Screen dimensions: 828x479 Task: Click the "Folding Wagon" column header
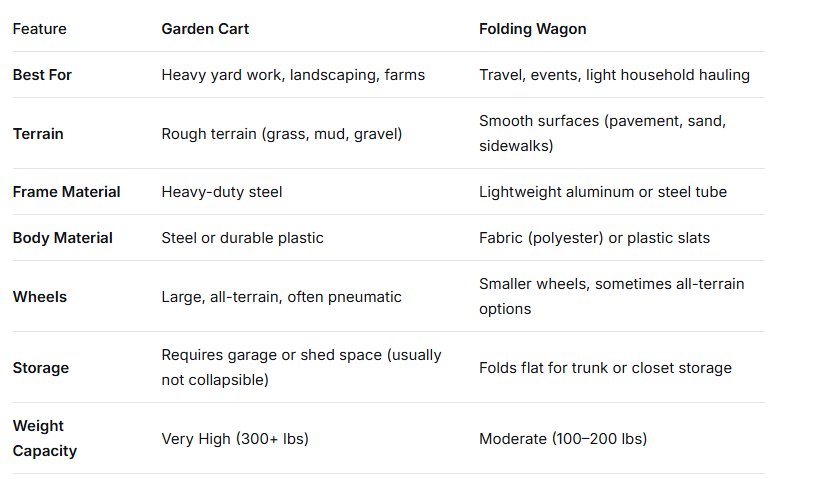[x=533, y=29]
